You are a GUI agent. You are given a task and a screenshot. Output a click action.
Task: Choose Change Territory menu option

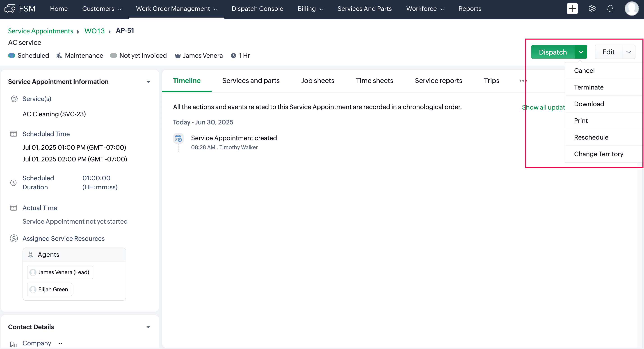[598, 154]
